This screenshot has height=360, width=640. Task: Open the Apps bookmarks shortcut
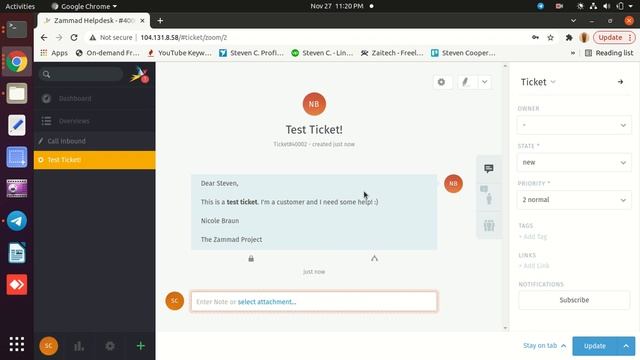pos(54,53)
